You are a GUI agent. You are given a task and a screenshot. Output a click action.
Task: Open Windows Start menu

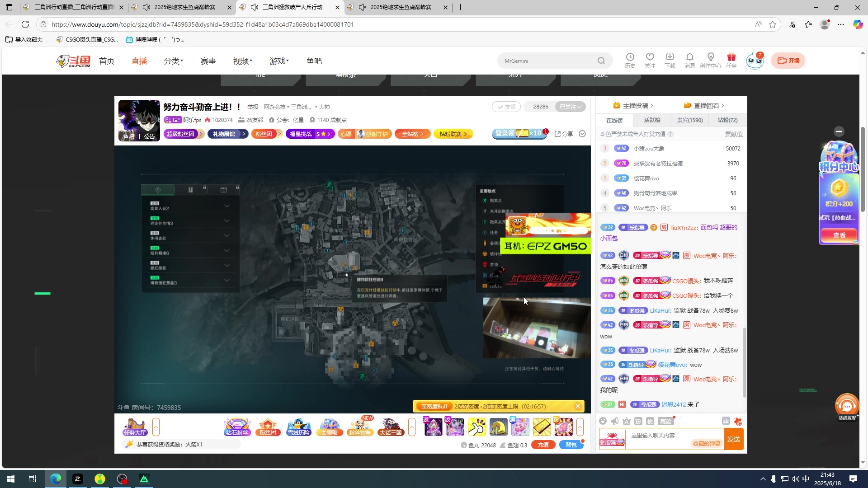(11, 479)
